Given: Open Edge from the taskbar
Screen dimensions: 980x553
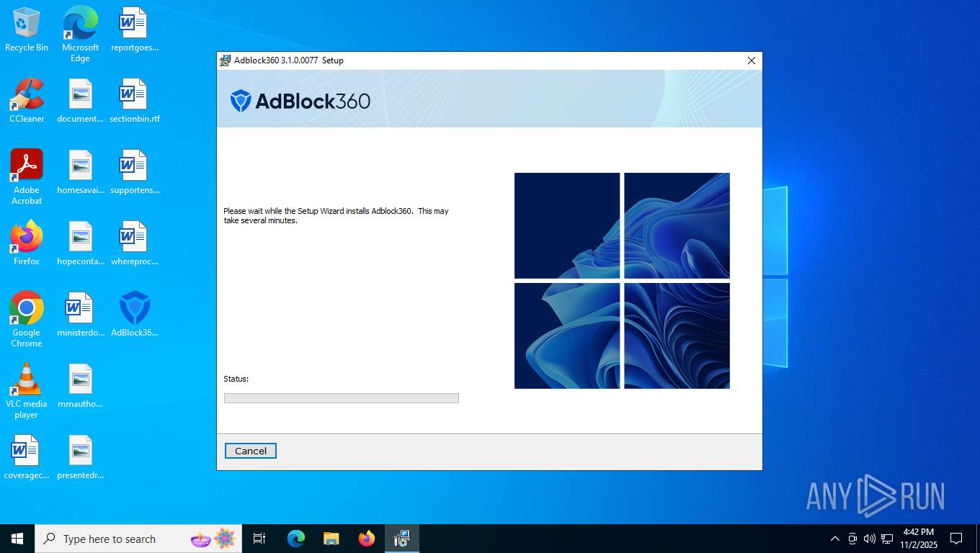Looking at the screenshot, I should 296,539.
